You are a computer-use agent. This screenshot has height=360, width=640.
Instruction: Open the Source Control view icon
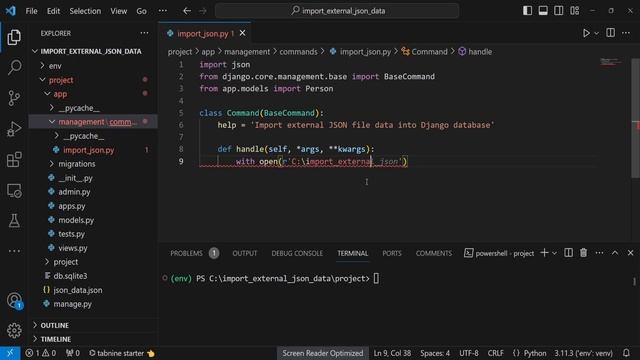click(x=14, y=98)
